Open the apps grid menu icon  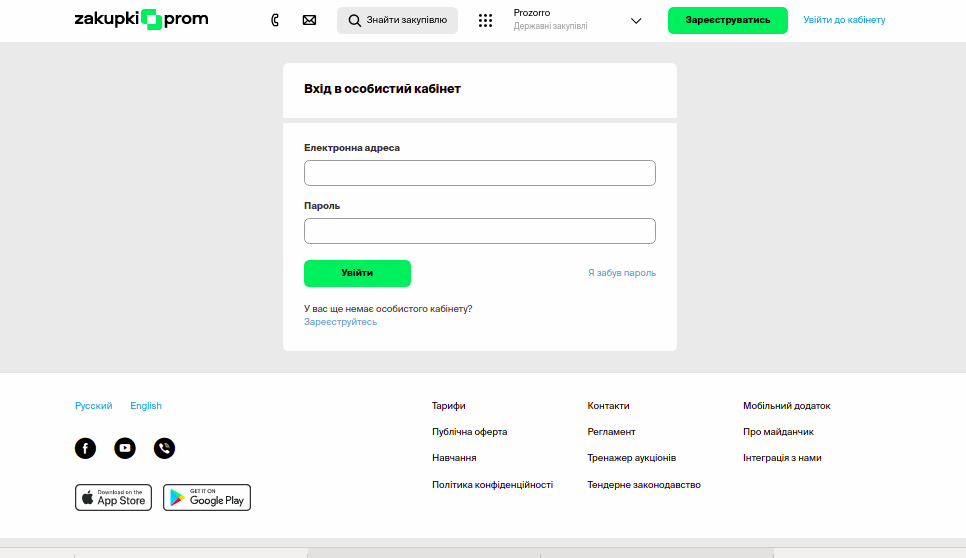[486, 20]
